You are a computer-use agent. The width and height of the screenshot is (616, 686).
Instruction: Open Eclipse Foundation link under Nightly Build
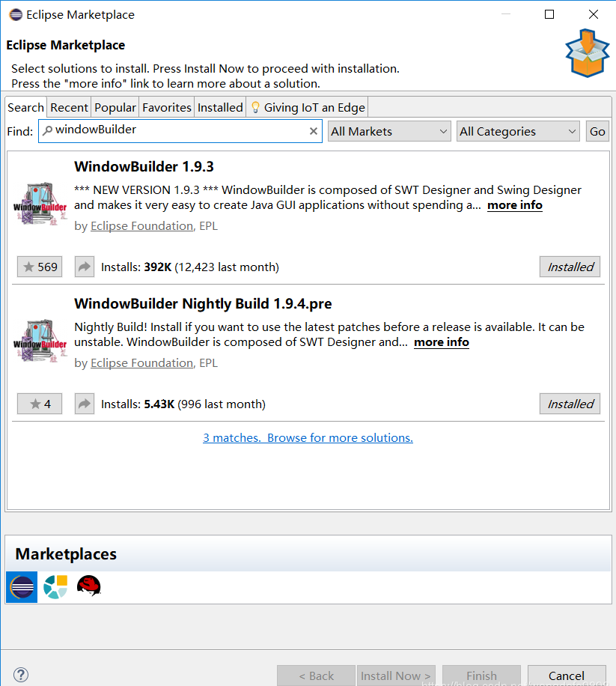pyautogui.click(x=141, y=363)
